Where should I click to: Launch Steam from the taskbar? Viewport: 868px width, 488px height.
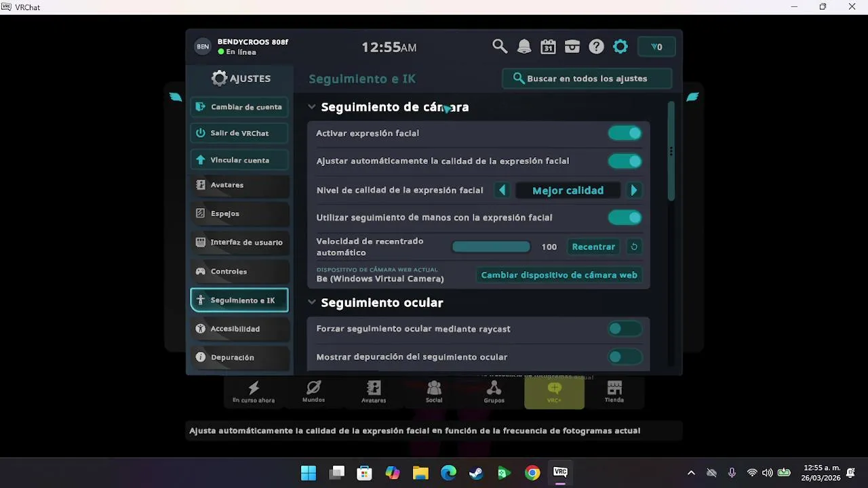pos(476,472)
